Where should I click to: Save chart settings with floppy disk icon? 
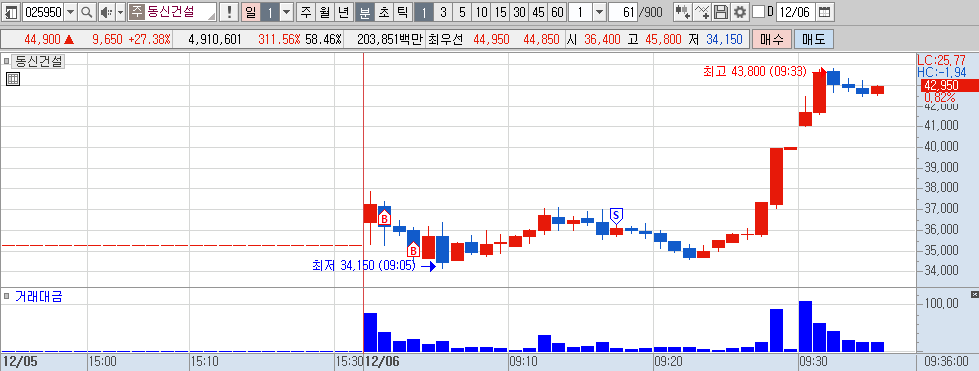[x=721, y=12]
